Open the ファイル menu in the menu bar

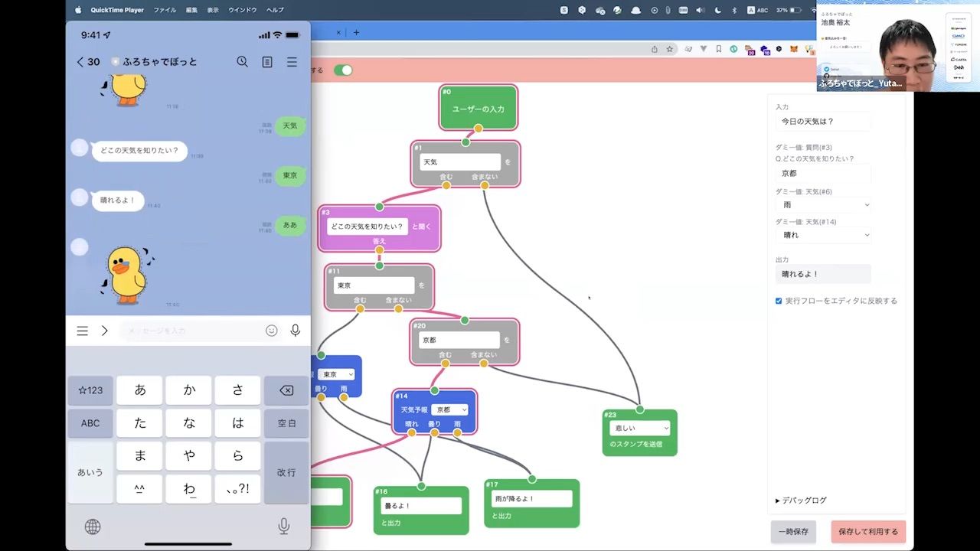click(x=165, y=10)
